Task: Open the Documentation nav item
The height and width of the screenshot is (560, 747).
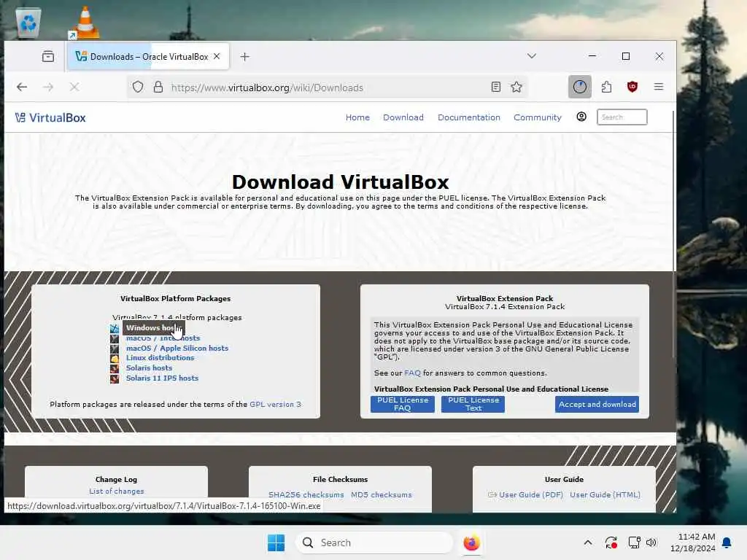Action: click(469, 117)
